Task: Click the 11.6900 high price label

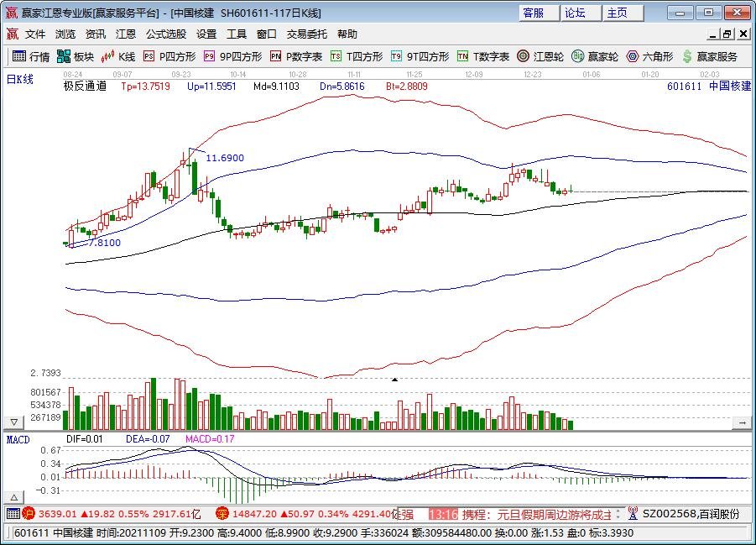Action: point(225,158)
